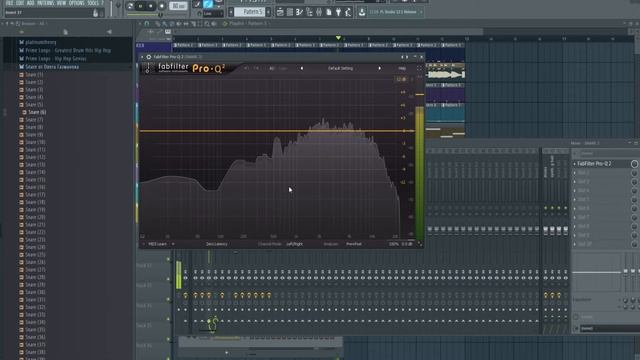Open the 'Default Setting' preset menu
Viewport: 640px width, 360px height.
[x=340, y=69]
